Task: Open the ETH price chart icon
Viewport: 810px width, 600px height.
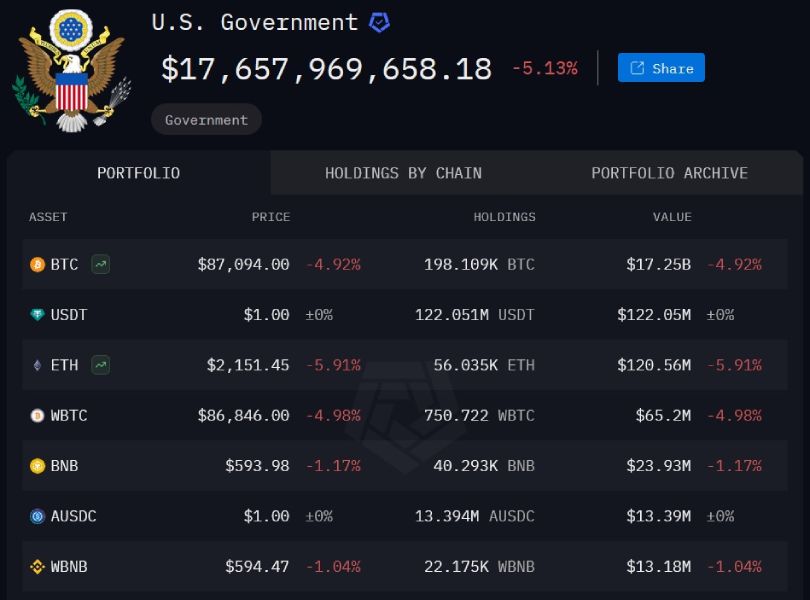Action: [x=100, y=365]
